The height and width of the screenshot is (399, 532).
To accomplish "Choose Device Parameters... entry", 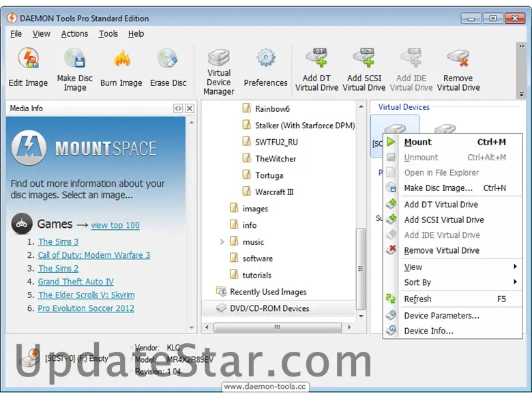I will tap(453, 316).
